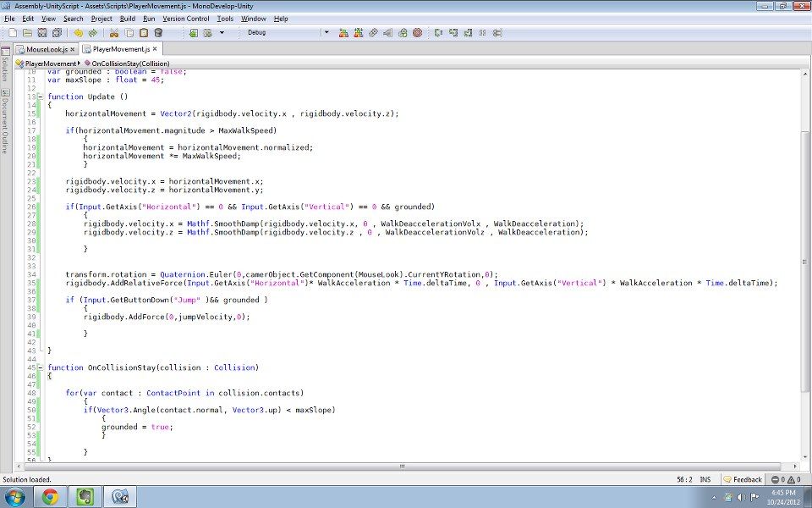Open the Project menu
The image size is (812, 508).
pyautogui.click(x=101, y=19)
